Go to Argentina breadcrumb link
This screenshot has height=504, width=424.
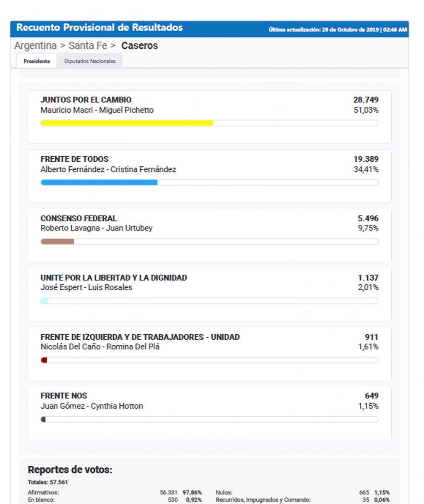tap(35, 46)
